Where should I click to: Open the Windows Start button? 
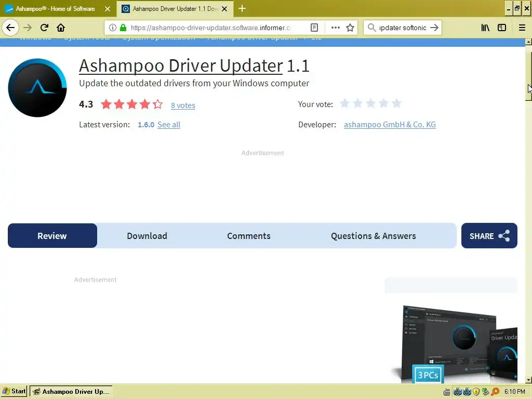[14, 392]
